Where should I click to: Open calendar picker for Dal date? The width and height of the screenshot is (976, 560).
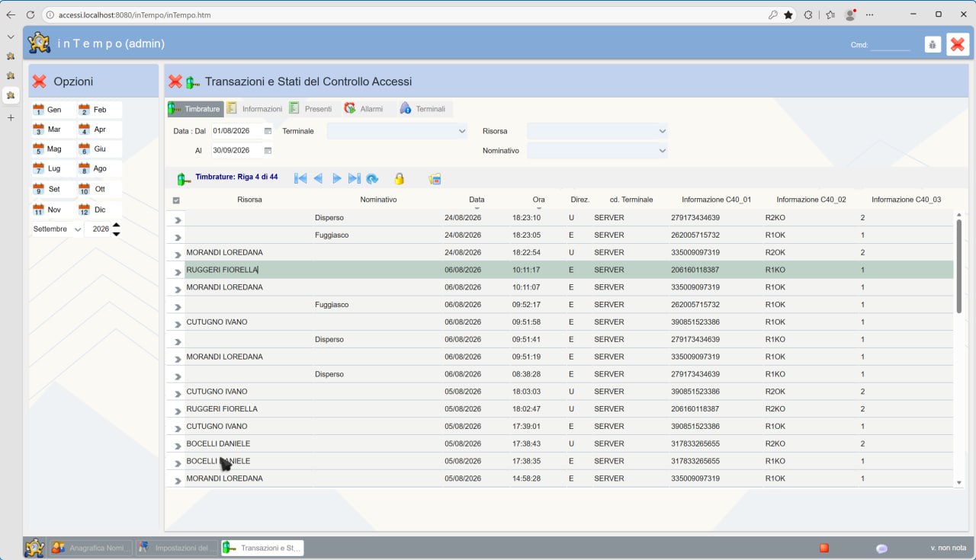(268, 131)
